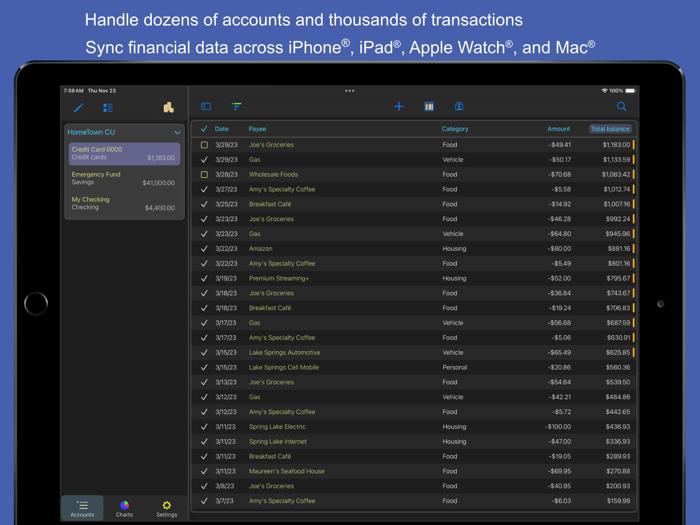This screenshot has height=525, width=700.
Task: Click the -$80.00 amount cell
Action: (560, 249)
